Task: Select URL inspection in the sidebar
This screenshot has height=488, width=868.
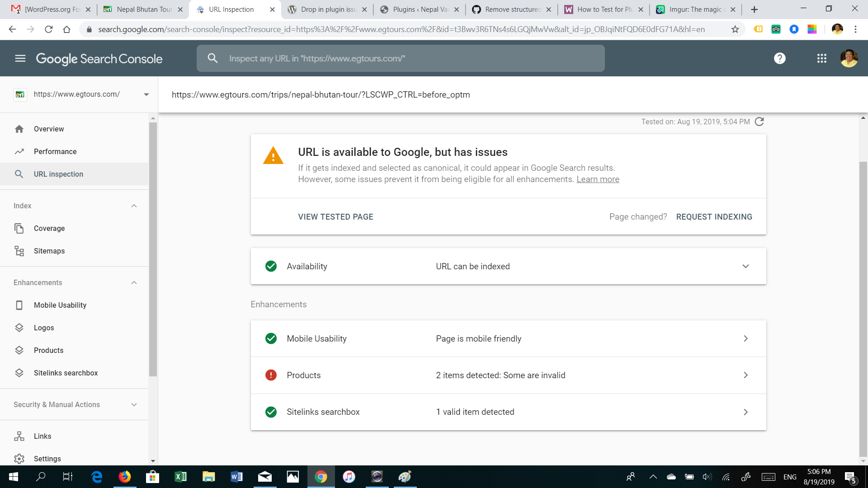Action: (74, 174)
